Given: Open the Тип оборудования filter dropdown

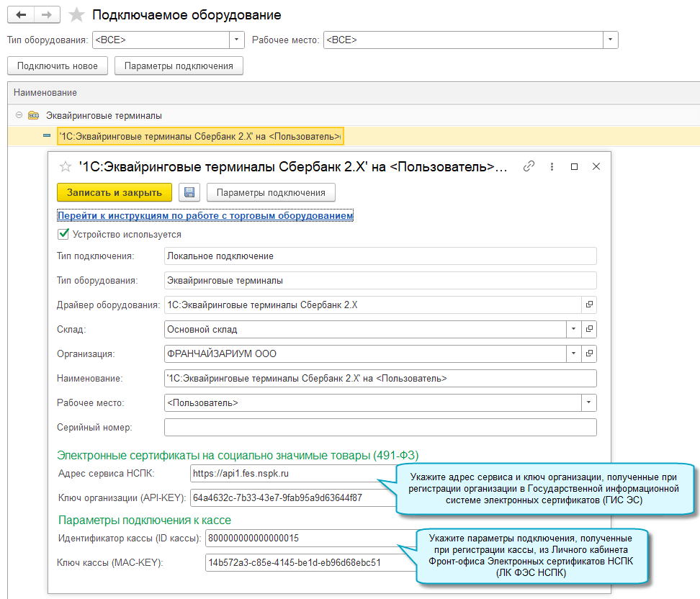Looking at the screenshot, I should pos(237,40).
